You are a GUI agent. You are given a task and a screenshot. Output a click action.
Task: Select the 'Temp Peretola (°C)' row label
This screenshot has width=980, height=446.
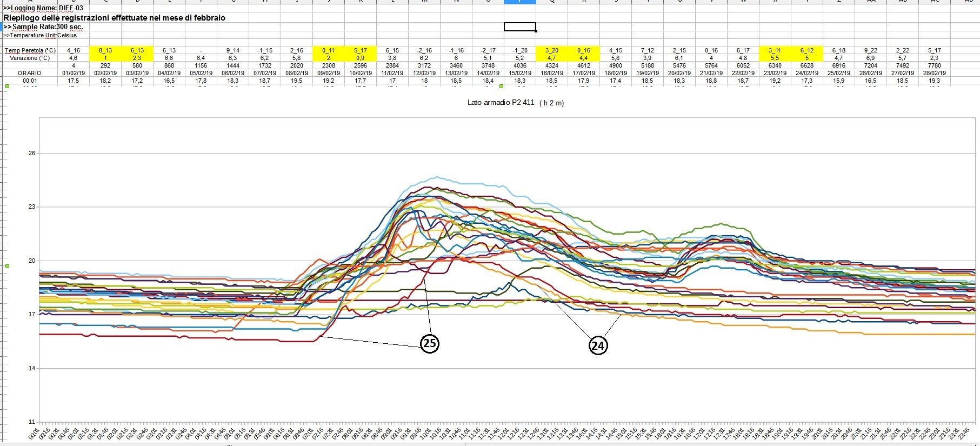tap(30, 50)
